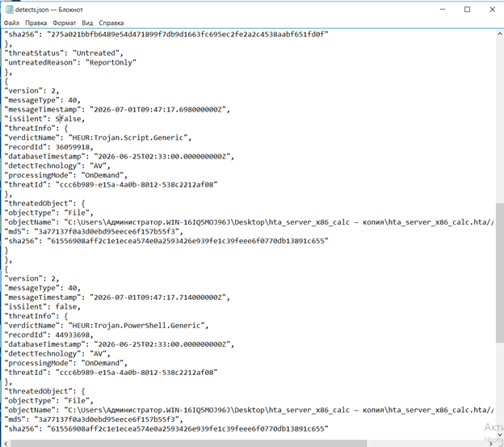Viewport: 504px width, 447px height.
Task: Click messageTimestamp line ending 17.698000000Z
Action: coord(117,109)
